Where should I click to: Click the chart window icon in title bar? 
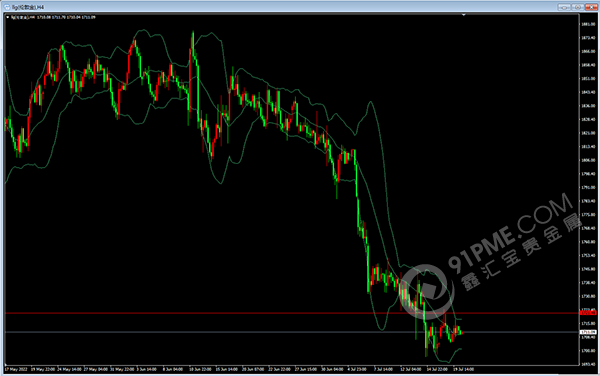(x=7, y=7)
